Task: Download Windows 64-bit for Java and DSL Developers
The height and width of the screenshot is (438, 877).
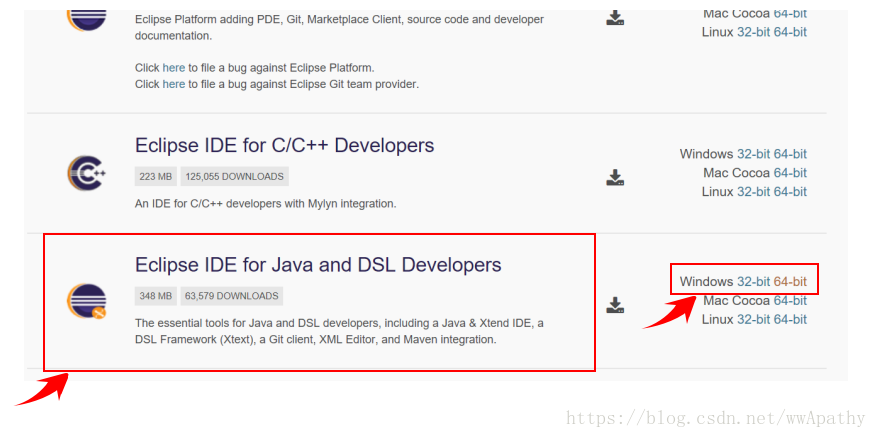Action: (790, 281)
